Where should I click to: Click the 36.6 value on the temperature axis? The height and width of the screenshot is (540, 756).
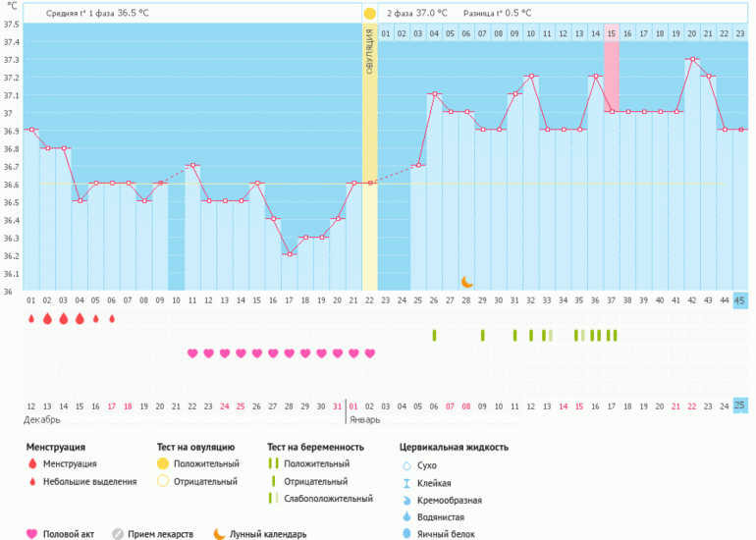click(x=11, y=185)
